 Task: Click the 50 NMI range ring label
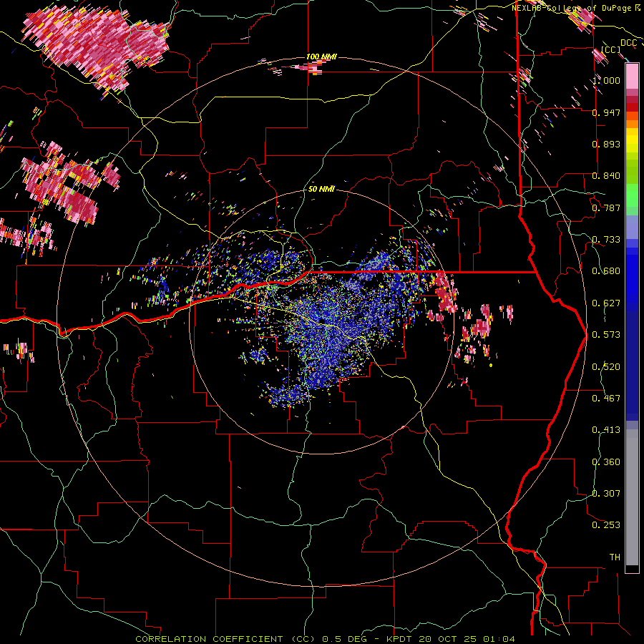click(321, 189)
